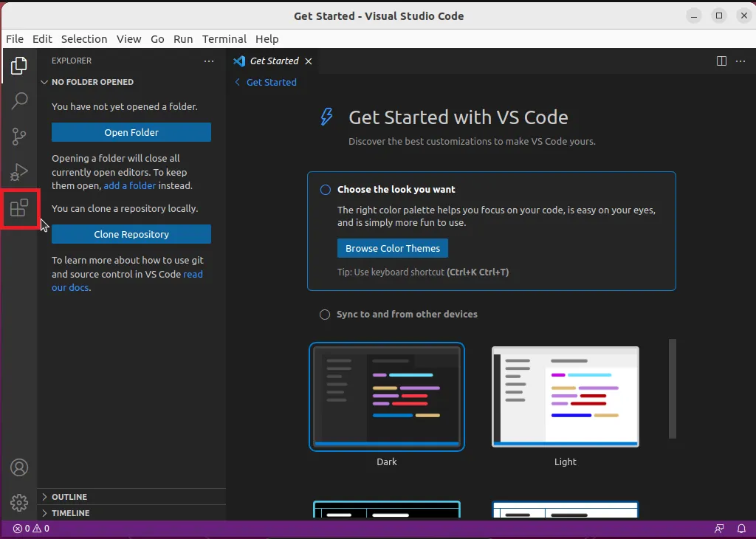Choose the Dark theme thumbnail

click(387, 396)
